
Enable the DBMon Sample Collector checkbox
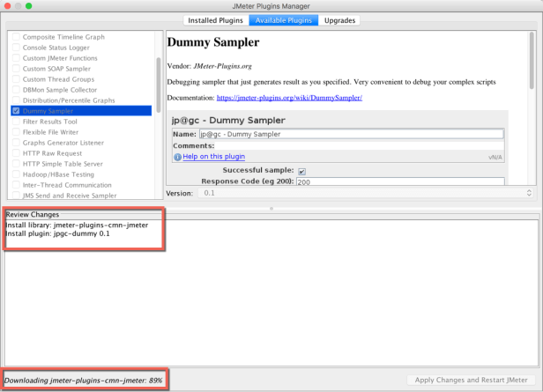pyautogui.click(x=16, y=90)
